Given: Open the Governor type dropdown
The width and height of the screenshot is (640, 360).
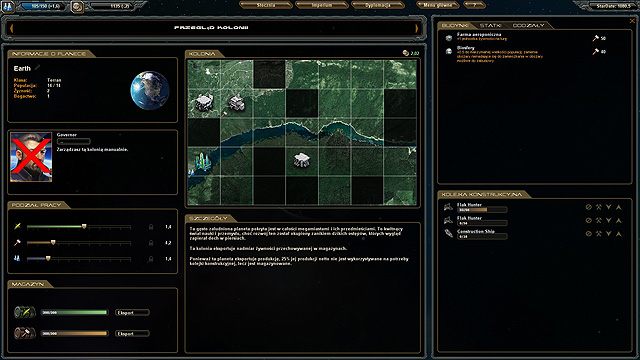Looking at the screenshot, I should click(73, 142).
